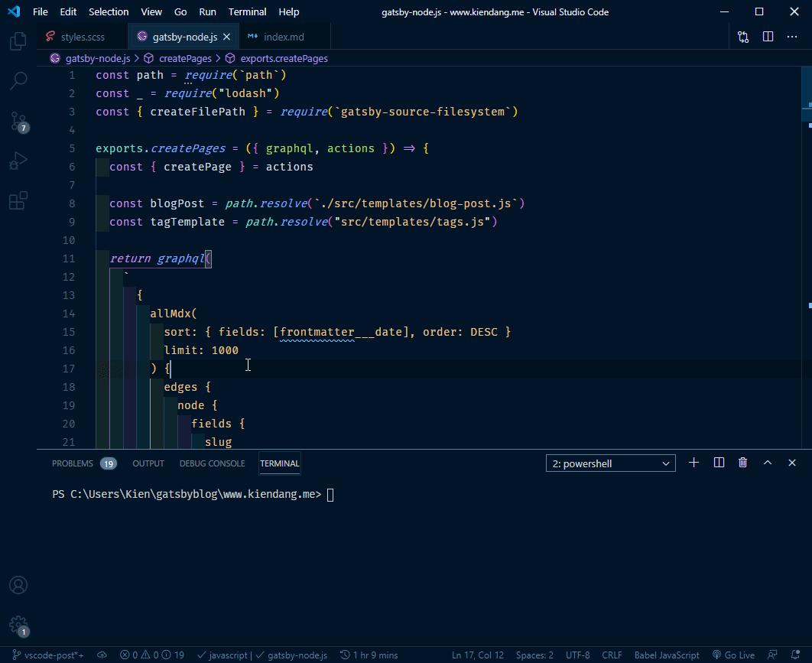
Task: Click the vscode-post* branch in status bar
Action: [47, 655]
